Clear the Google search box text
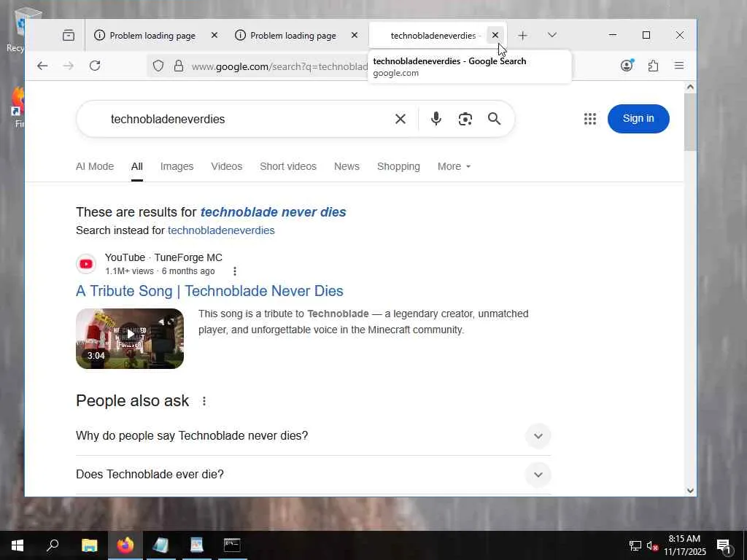The height and width of the screenshot is (560, 747). (400, 119)
